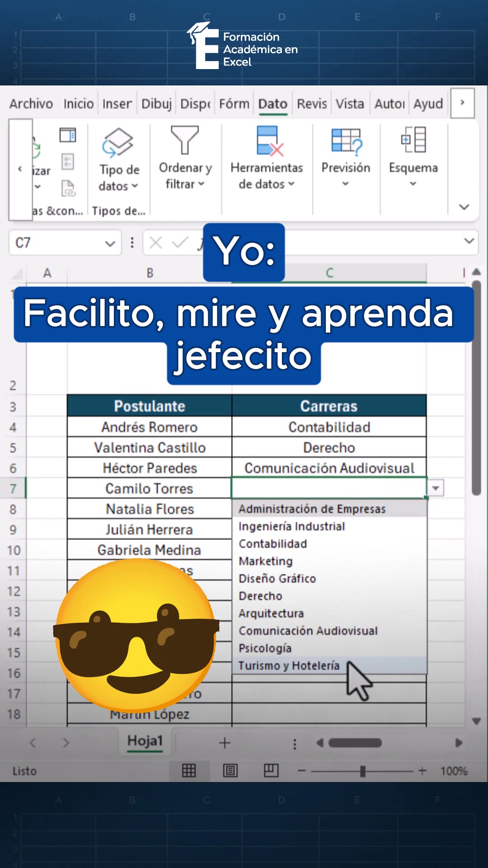
Task: Go to next sheet arrow
Action: pos(66,743)
